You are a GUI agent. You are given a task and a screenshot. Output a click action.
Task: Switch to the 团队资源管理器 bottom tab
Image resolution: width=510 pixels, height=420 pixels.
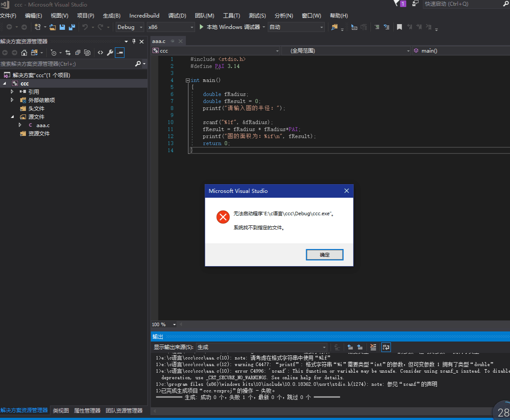point(124,410)
